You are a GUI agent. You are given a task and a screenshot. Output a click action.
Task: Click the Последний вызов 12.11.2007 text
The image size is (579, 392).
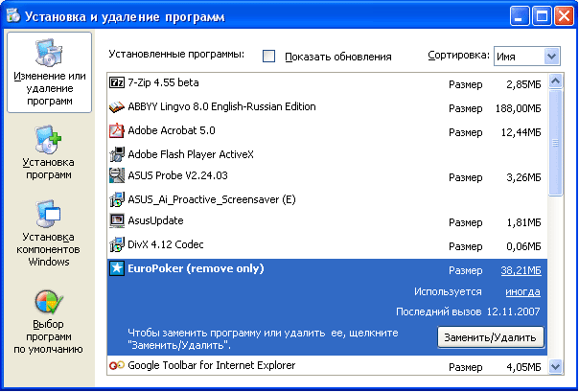pyautogui.click(x=468, y=311)
